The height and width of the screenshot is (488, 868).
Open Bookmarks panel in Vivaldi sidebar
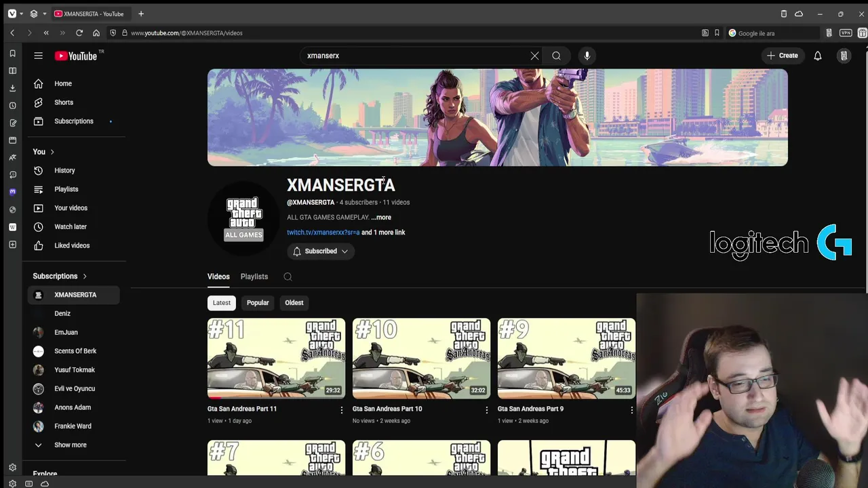pos(12,54)
